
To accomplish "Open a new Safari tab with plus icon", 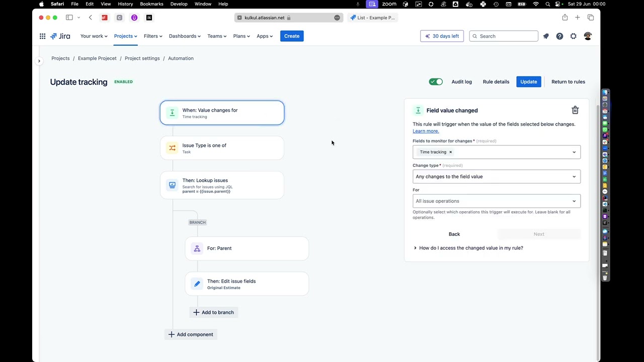I will [578, 18].
